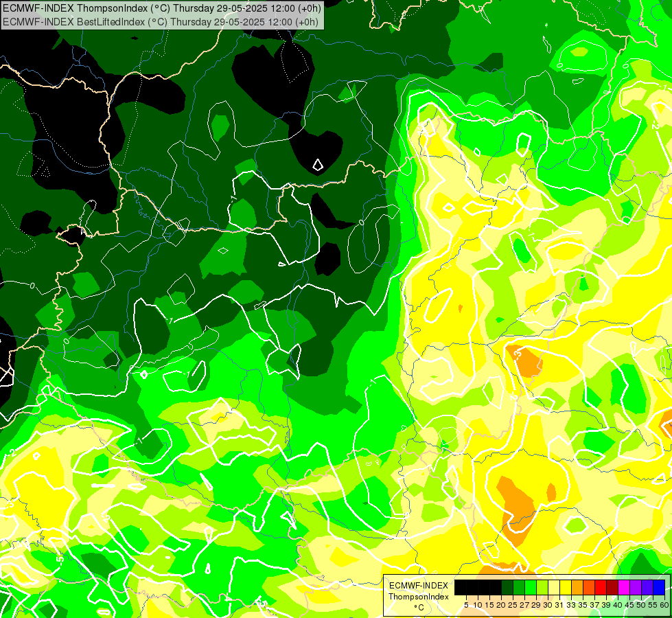The width and height of the screenshot is (672, 618).
Task: Pick the purple legend swatch (45–50)
Action: 636,587
